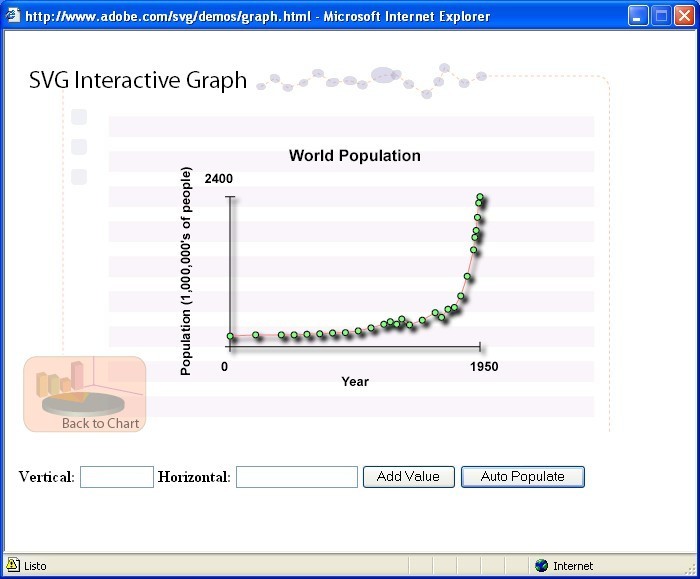700x579 pixels.
Task: Click the bottom small square in left margin
Action: point(79,177)
